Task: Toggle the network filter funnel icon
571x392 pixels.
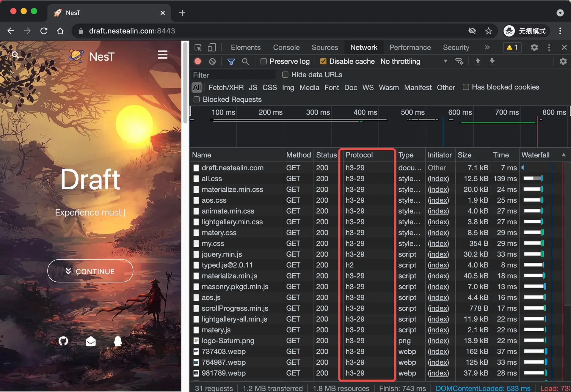Action: point(231,62)
